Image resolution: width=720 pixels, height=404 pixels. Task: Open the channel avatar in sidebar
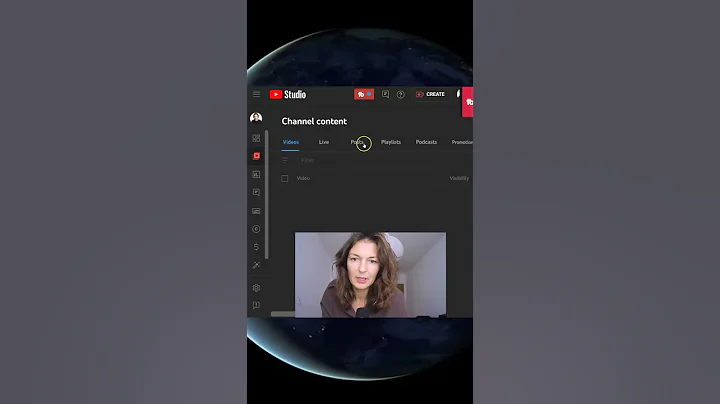[256, 118]
